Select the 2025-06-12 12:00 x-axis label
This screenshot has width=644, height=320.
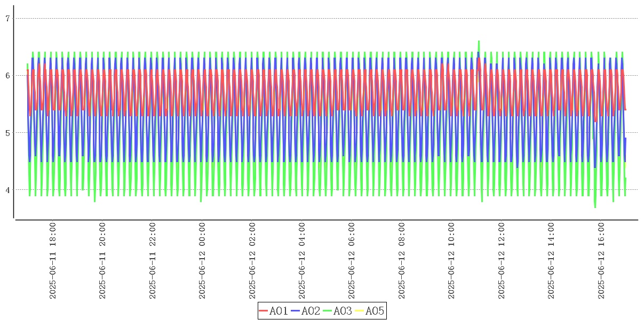coord(502,261)
